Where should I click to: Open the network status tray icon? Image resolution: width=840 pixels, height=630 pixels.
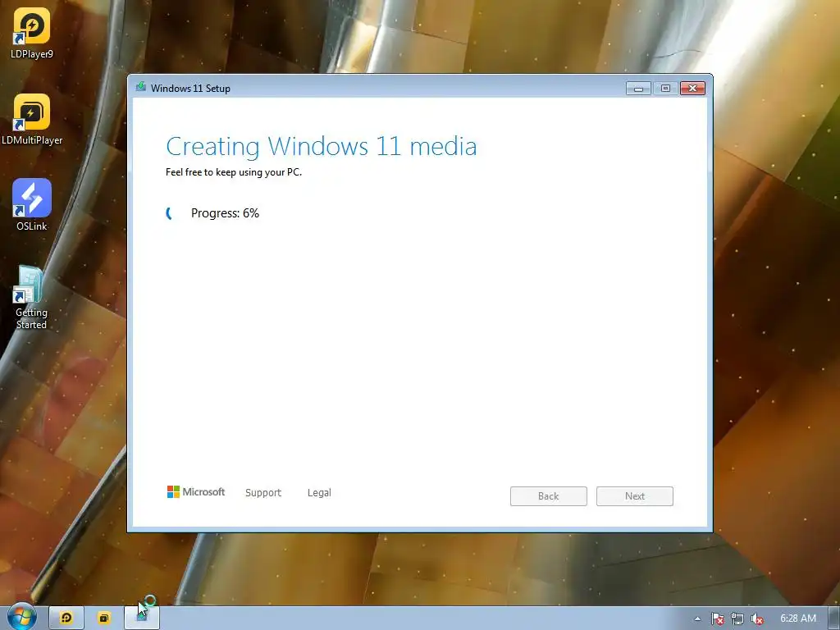point(737,619)
